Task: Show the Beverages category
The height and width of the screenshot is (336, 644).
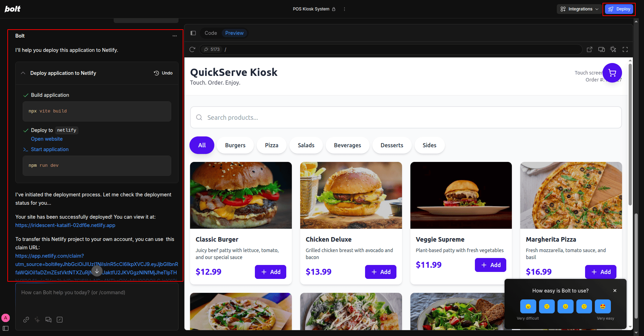Action: (348, 145)
